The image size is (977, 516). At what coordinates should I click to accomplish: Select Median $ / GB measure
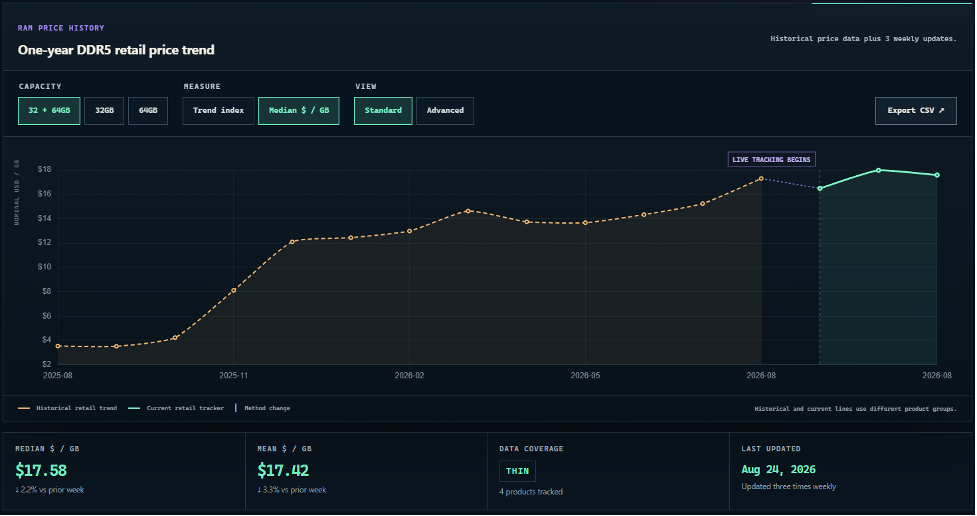pyautogui.click(x=298, y=111)
